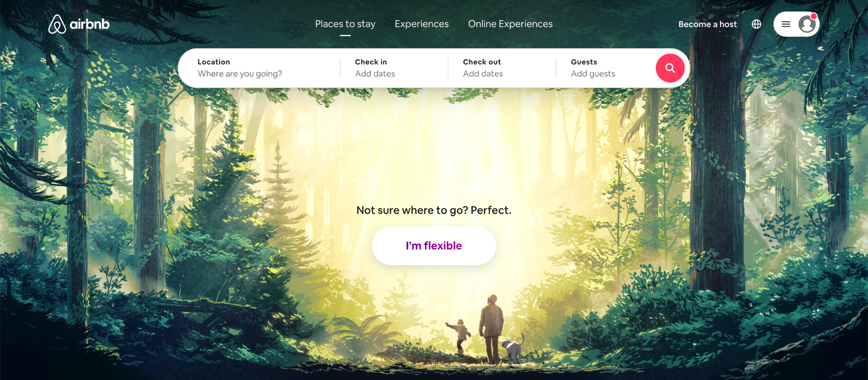The width and height of the screenshot is (868, 380).
Task: Switch to Experiences tab
Action: click(422, 24)
